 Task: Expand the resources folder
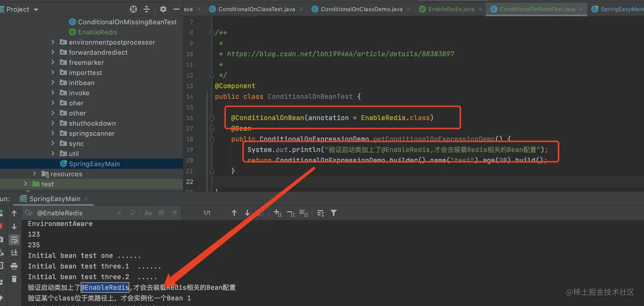pos(34,174)
